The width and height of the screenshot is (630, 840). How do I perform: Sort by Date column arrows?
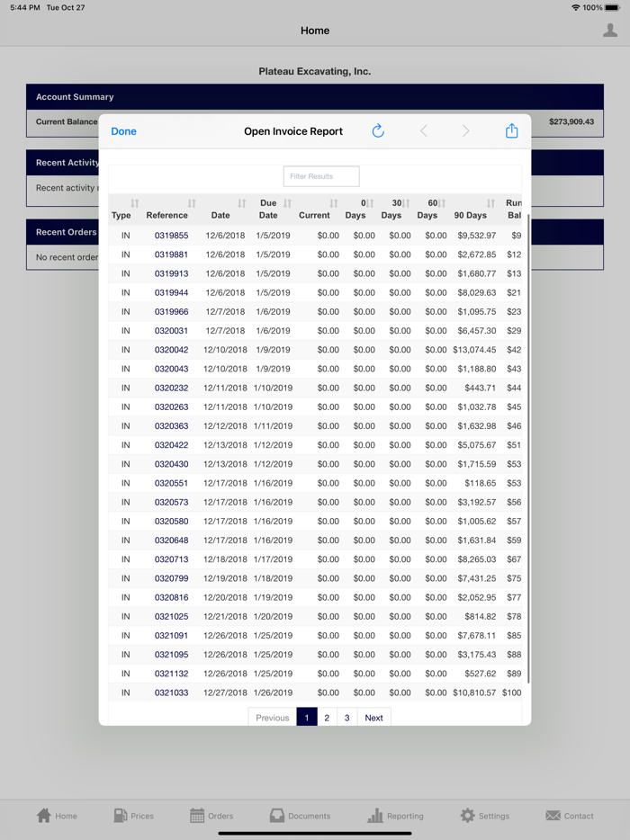tap(242, 203)
